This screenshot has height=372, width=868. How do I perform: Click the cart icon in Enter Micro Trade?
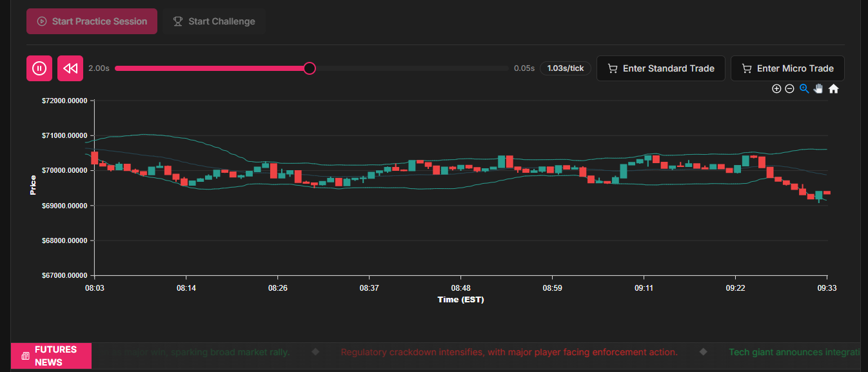[x=747, y=68]
